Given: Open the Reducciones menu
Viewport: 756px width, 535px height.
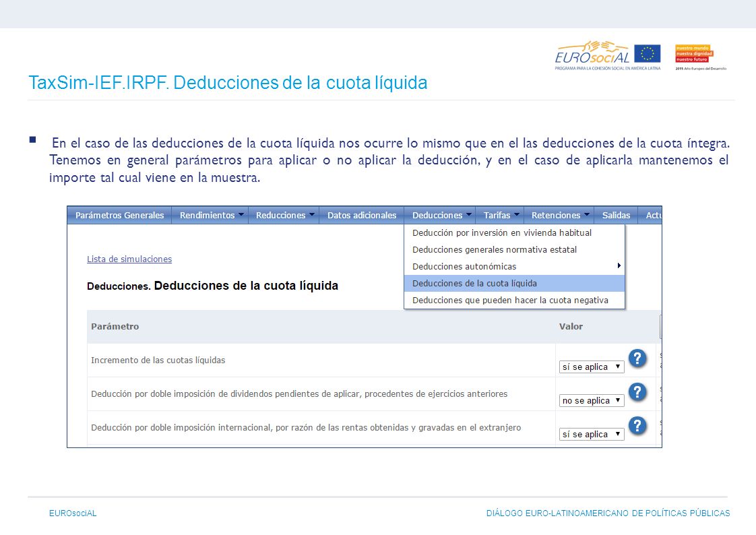Looking at the screenshot, I should (284, 216).
